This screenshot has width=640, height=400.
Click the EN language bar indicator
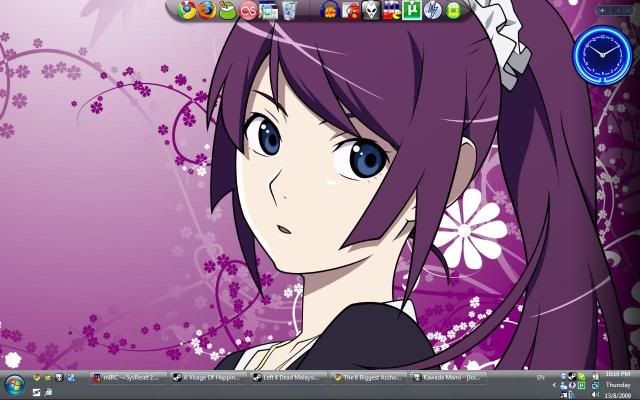pyautogui.click(x=540, y=378)
